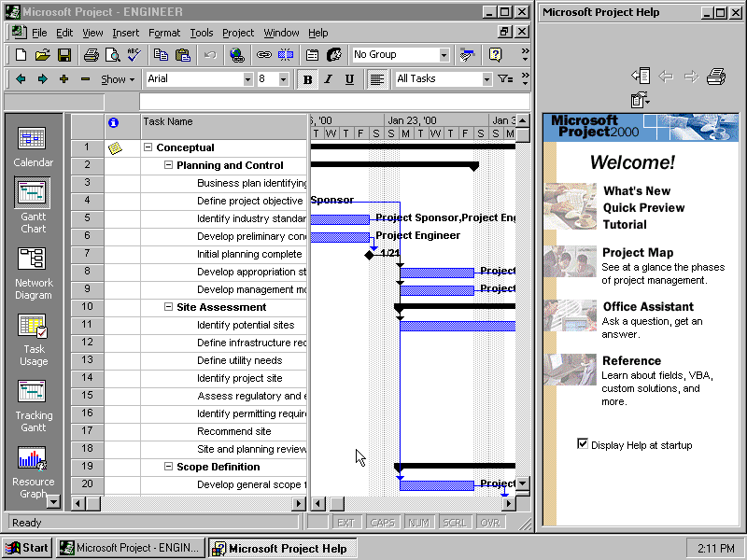747x560 pixels.
Task: Open the No Group dropdown
Action: pyautogui.click(x=444, y=55)
